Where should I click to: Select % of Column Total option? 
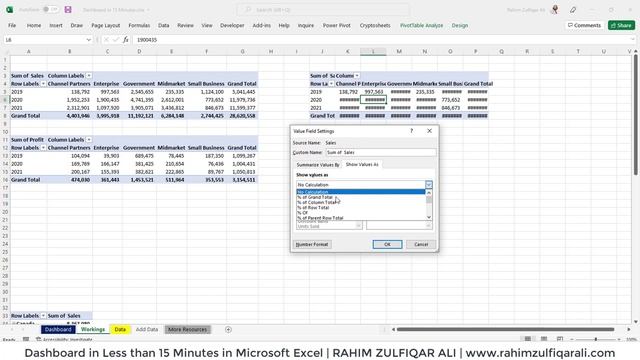click(361, 202)
